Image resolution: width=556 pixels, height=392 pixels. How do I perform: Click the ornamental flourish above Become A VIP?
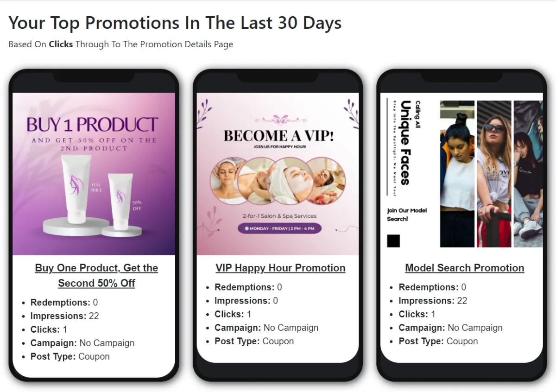(278, 120)
